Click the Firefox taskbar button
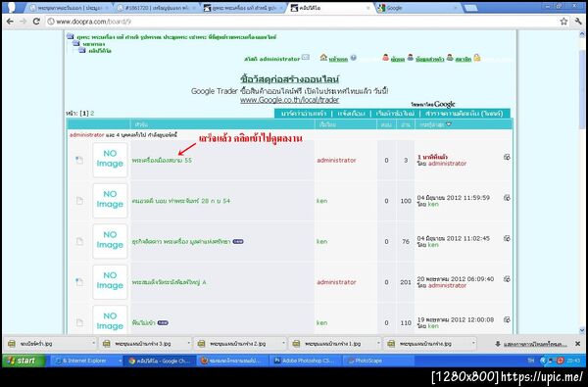 tap(232, 361)
